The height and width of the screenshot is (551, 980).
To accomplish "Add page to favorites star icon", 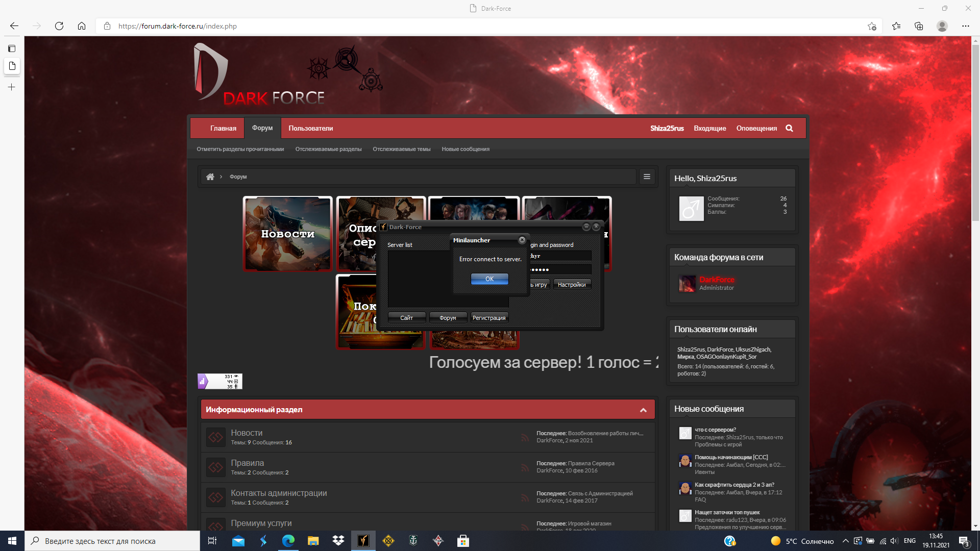I will (x=872, y=26).
